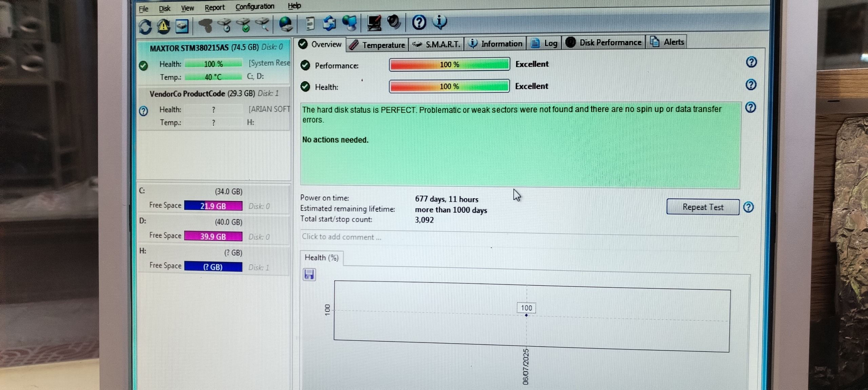Switch to the Disk Performance tab

(604, 42)
